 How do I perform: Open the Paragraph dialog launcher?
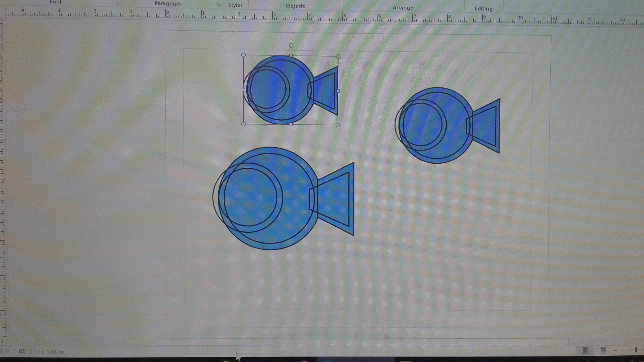(219, 5)
